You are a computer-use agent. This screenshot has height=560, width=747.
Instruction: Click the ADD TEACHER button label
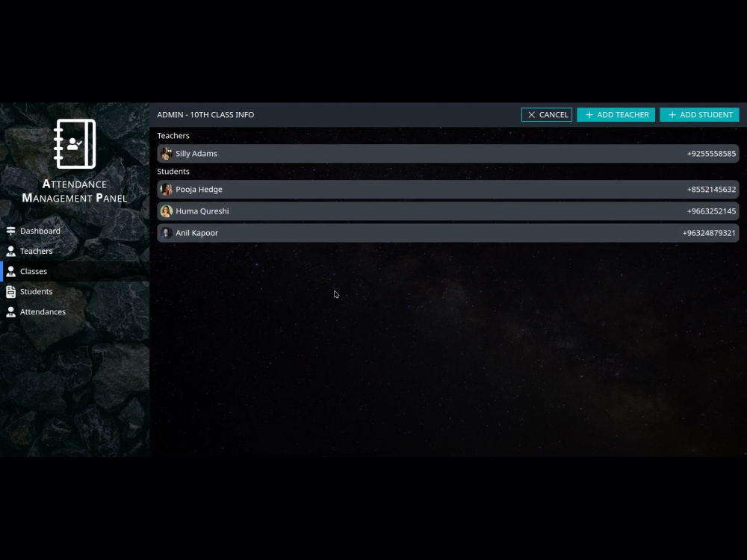pyautogui.click(x=623, y=115)
